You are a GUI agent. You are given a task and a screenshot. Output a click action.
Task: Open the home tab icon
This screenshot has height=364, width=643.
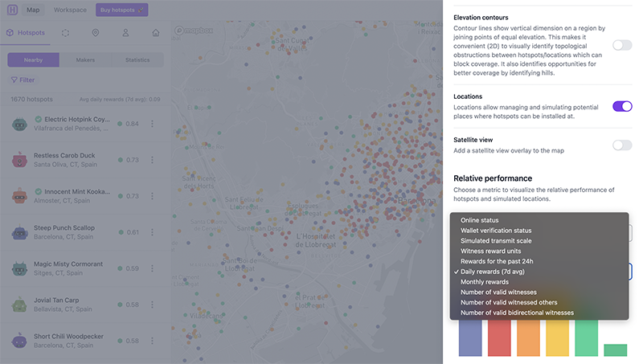point(155,33)
